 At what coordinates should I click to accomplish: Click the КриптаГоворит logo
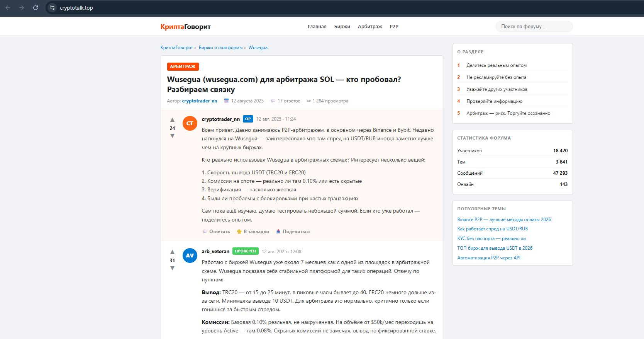[186, 27]
